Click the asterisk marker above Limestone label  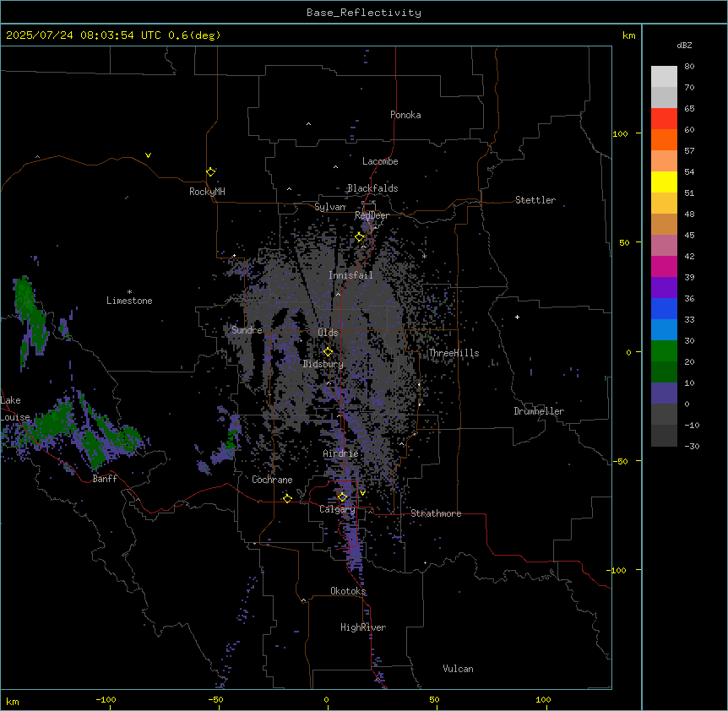click(129, 292)
